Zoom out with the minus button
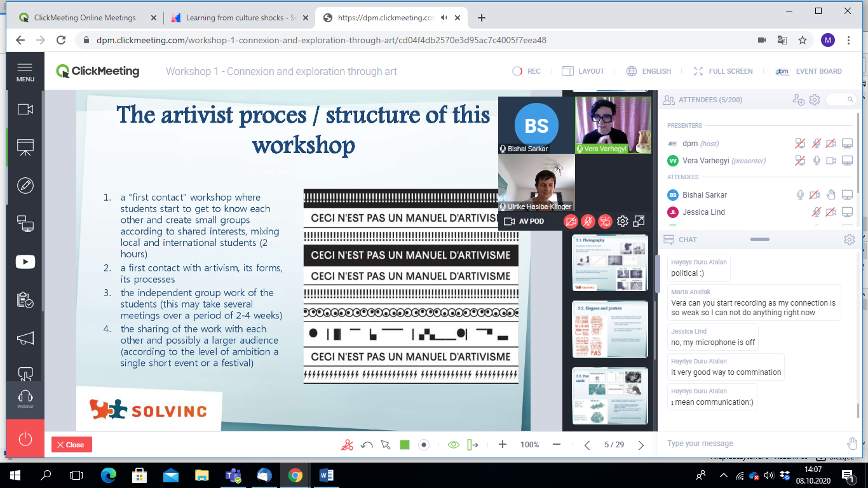868x488 pixels. [557, 445]
